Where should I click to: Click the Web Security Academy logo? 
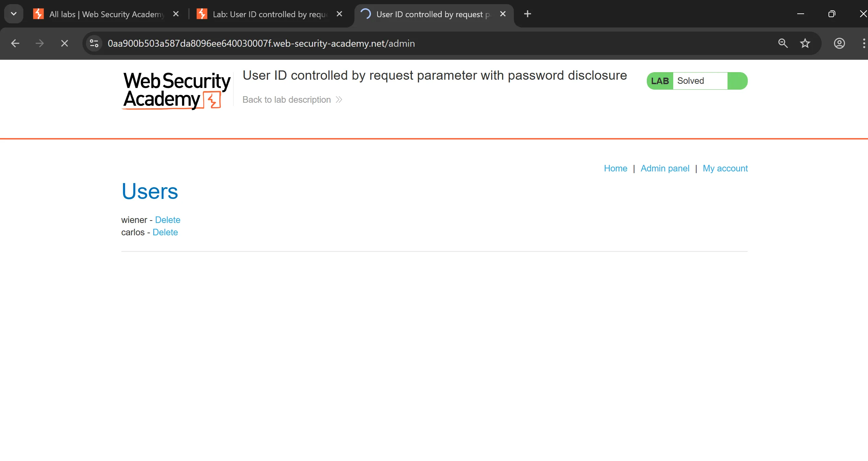177,90
